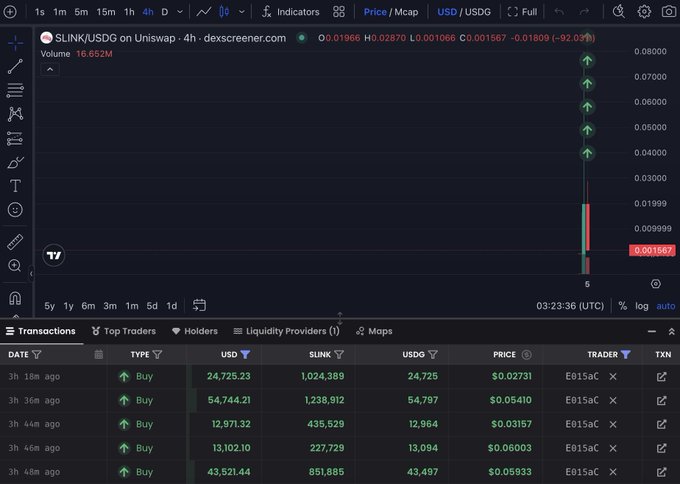Select the text annotation tool
This screenshot has height=484, width=680.
(x=15, y=186)
